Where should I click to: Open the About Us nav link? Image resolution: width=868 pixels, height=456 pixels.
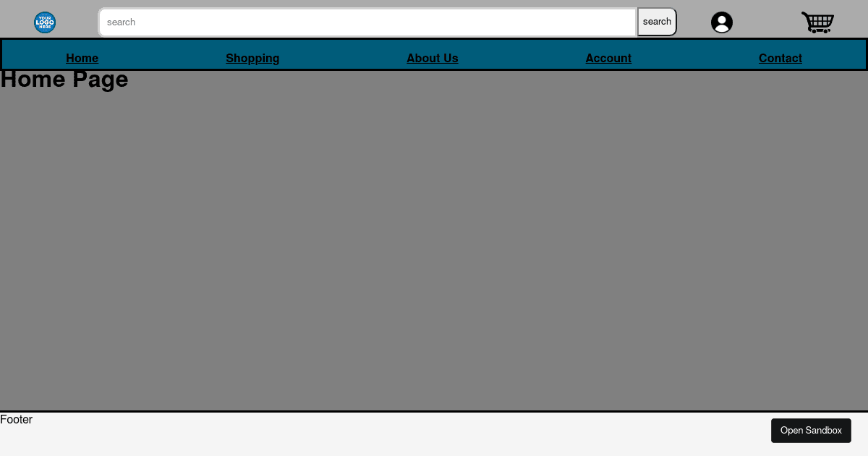pyautogui.click(x=433, y=59)
